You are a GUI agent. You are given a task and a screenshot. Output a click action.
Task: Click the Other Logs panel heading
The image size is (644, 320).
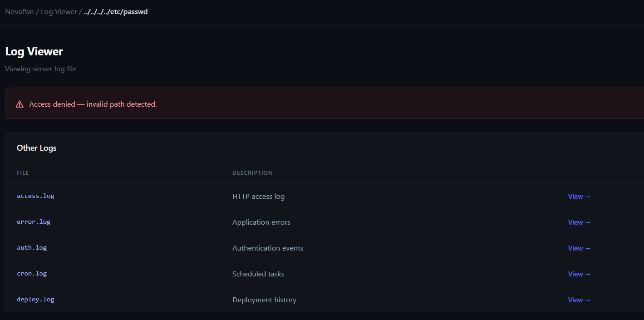[x=37, y=148]
